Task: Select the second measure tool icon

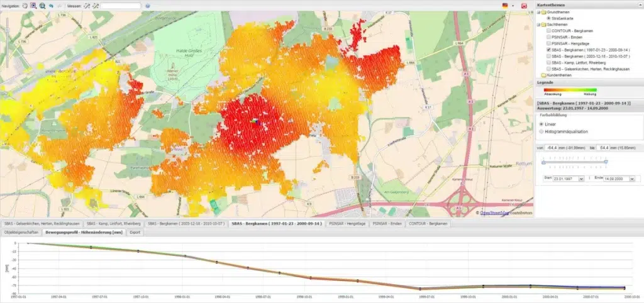Action: [96, 5]
